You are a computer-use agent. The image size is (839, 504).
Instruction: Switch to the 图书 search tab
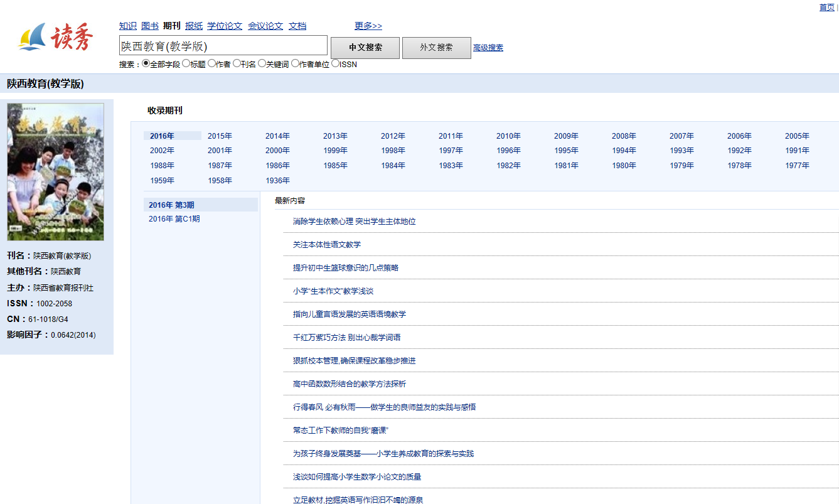click(x=150, y=26)
